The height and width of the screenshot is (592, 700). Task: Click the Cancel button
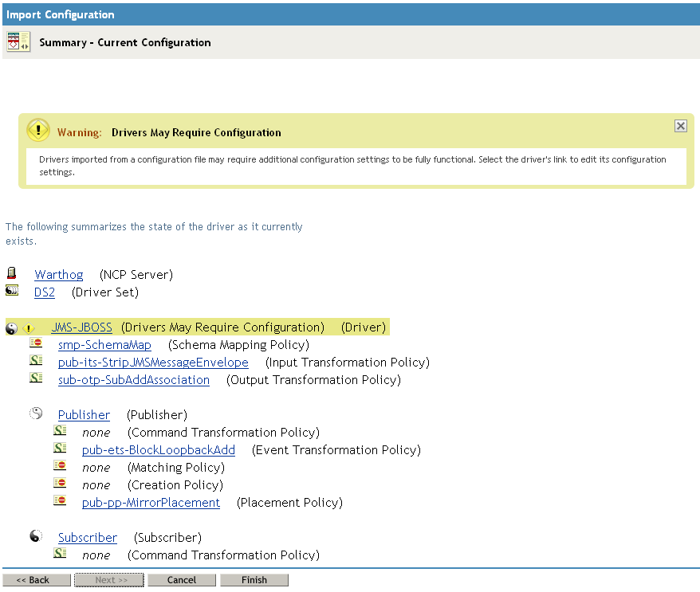coord(181,579)
